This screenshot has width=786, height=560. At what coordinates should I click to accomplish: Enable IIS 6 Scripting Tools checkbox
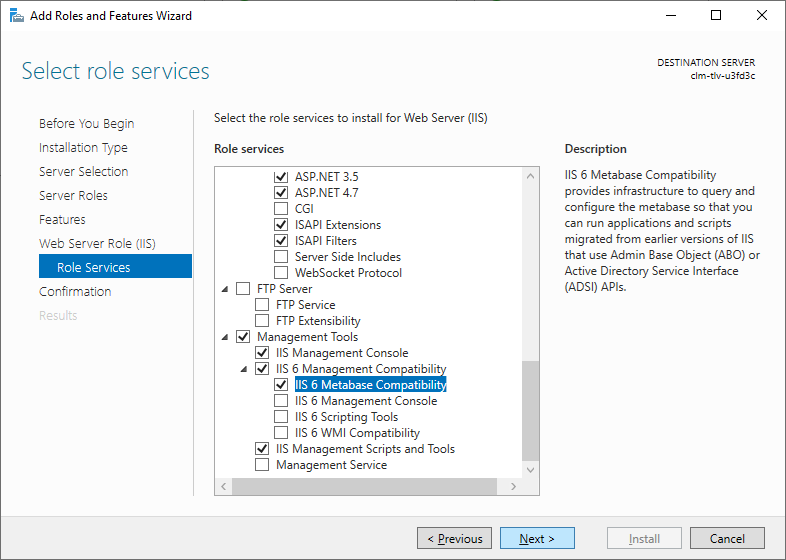click(281, 417)
